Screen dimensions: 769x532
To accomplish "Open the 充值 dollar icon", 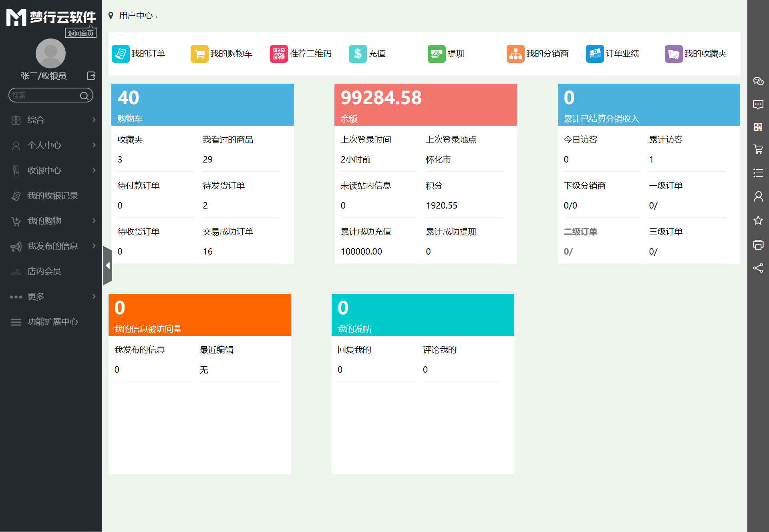I will coord(358,54).
